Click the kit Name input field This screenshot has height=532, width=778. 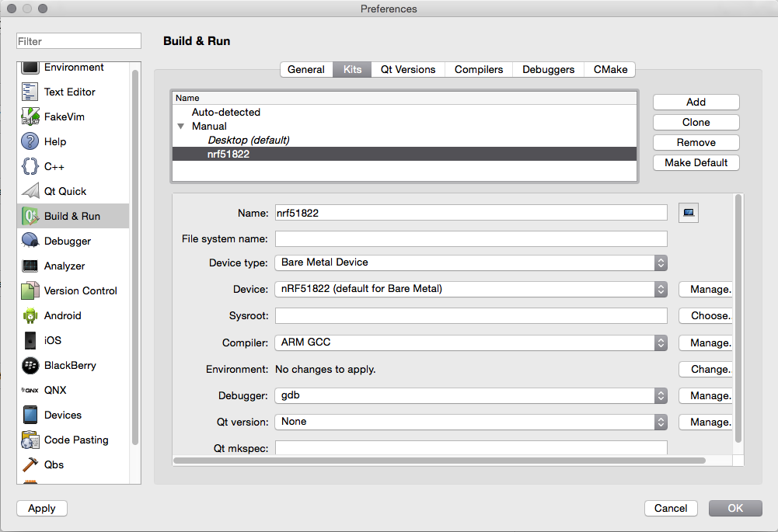[x=471, y=214]
